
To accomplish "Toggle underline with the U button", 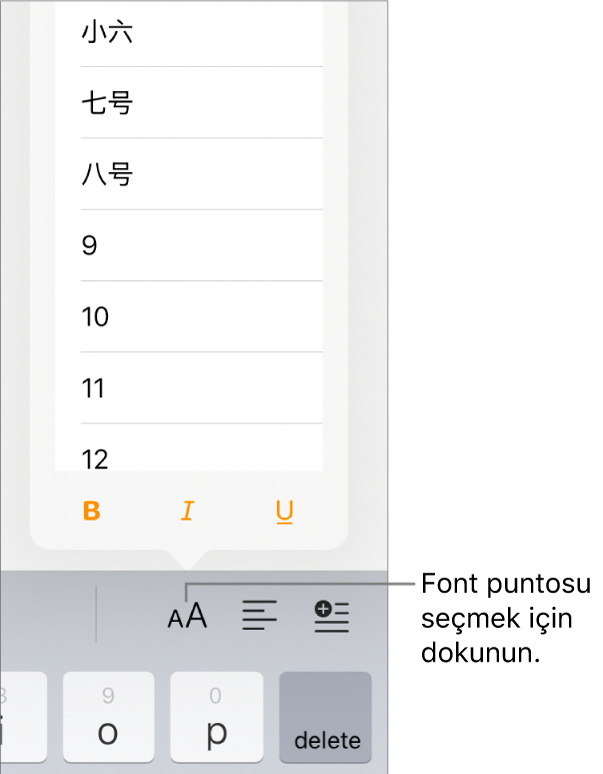I will click(x=285, y=512).
